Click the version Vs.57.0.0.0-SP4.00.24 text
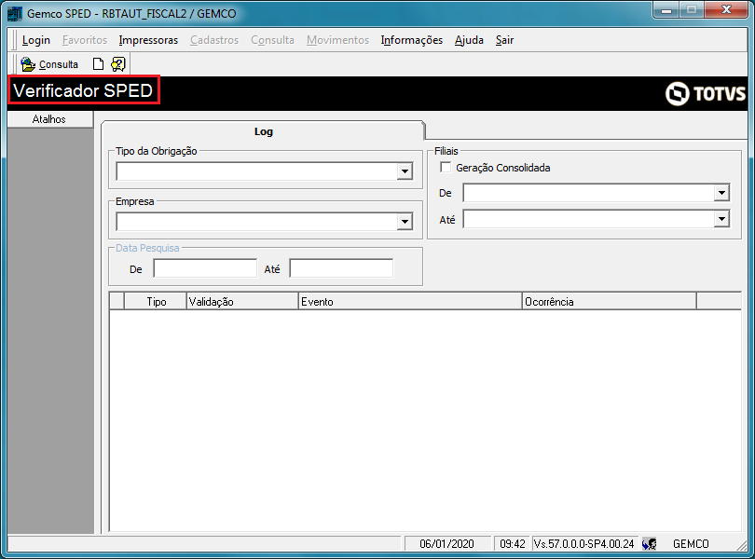The height and width of the screenshot is (560, 755). pos(584,544)
